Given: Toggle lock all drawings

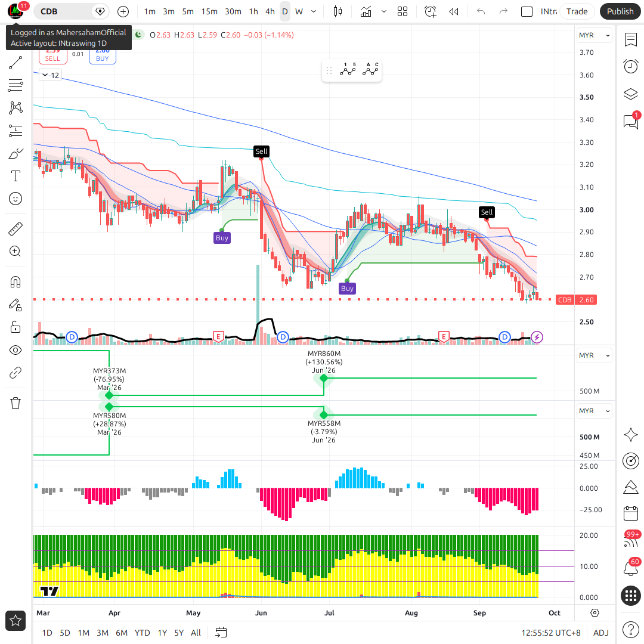Looking at the screenshot, I should point(16,327).
